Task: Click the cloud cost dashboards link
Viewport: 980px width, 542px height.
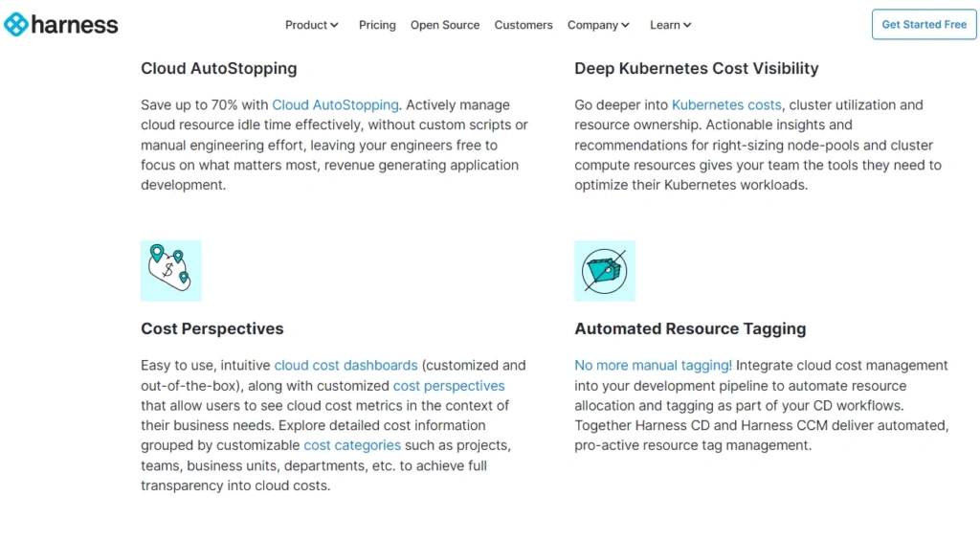Action: coord(345,366)
